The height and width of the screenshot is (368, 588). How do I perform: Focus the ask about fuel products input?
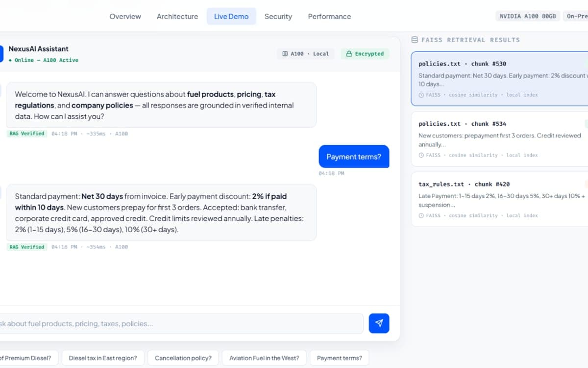180,324
